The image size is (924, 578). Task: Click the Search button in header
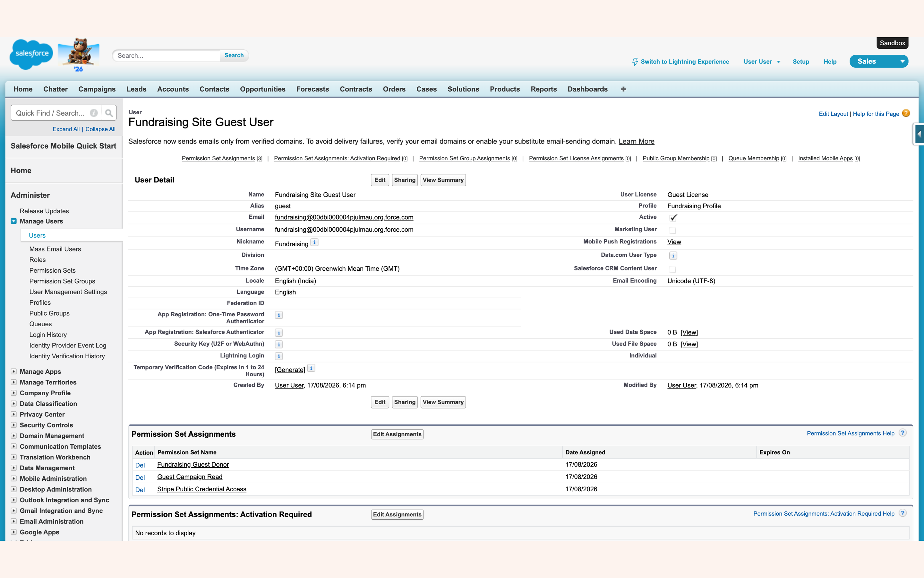[x=234, y=56]
